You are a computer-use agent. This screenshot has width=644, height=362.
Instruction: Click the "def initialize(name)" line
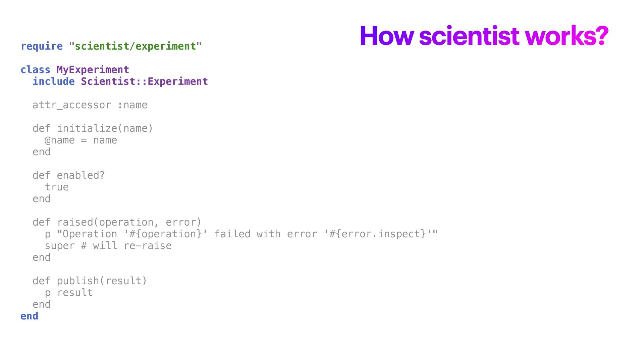[93, 128]
